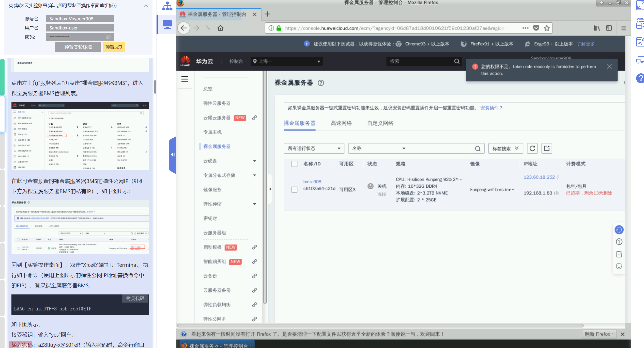The width and height of the screenshot is (644, 348).
Task: Click the refresh list icon button
Action: [x=532, y=148]
